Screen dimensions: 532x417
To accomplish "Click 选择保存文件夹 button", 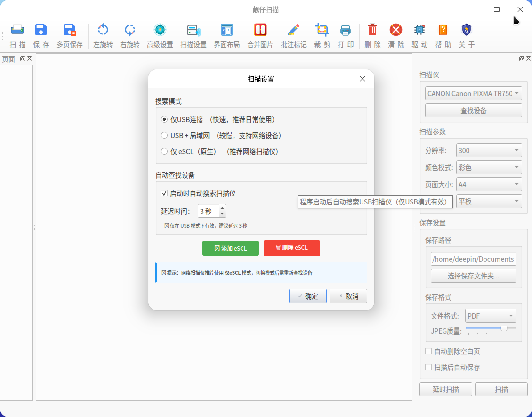I will coord(473,276).
